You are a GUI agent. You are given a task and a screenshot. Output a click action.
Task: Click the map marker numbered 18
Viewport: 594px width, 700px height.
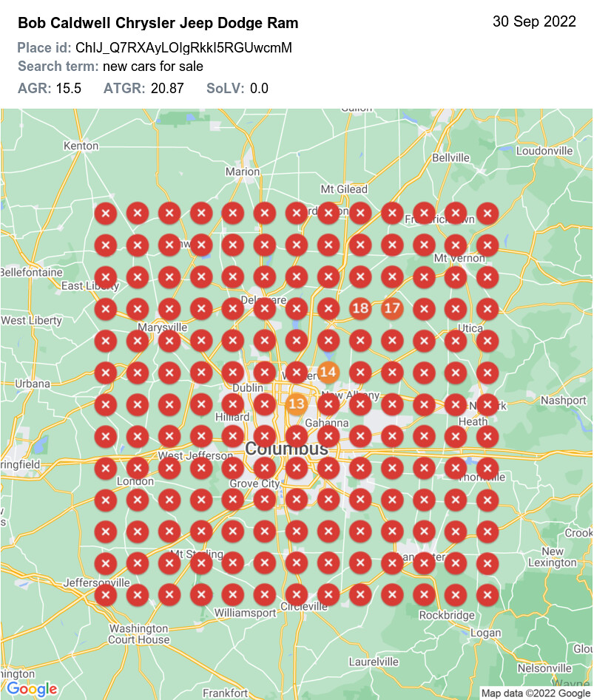360,308
